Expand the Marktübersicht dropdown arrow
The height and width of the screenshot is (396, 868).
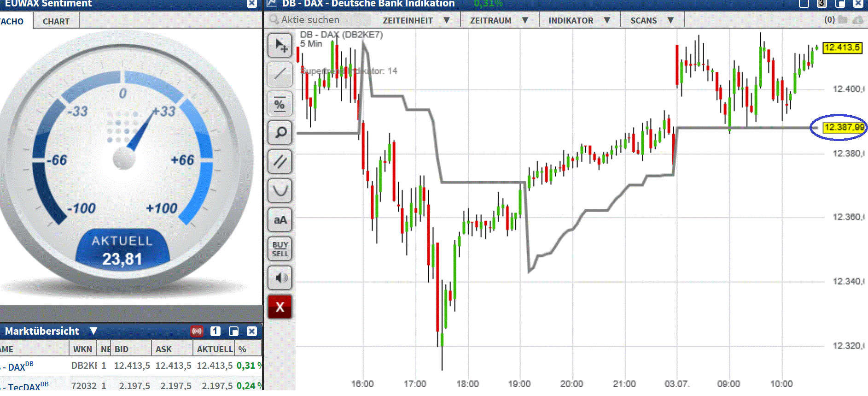click(x=93, y=331)
